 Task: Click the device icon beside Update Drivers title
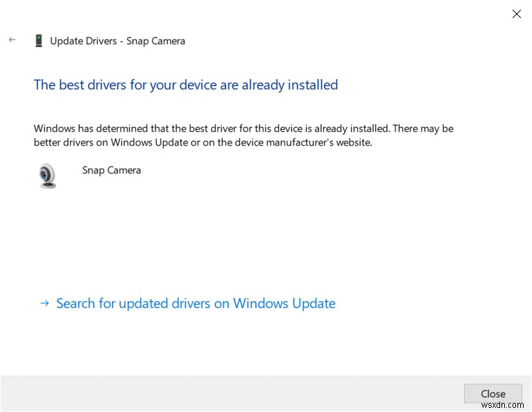(39, 41)
